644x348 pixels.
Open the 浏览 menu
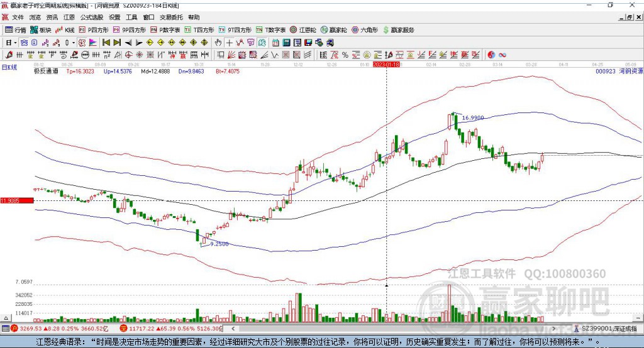coord(35,17)
